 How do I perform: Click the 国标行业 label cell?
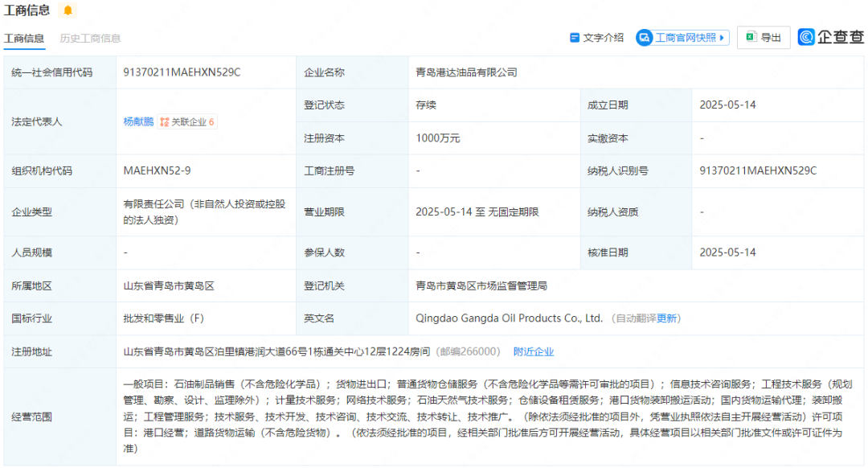[x=59, y=318]
